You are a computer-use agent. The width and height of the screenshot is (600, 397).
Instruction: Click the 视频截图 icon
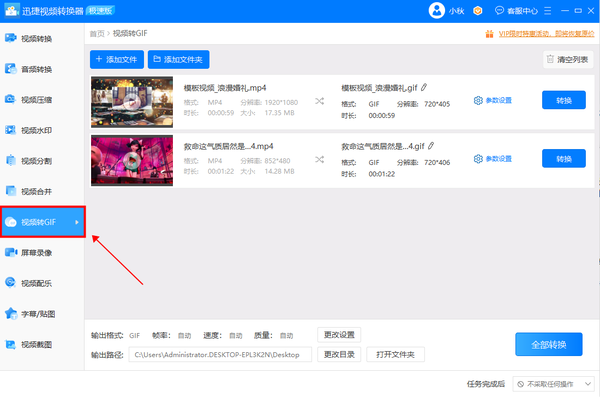(10, 345)
